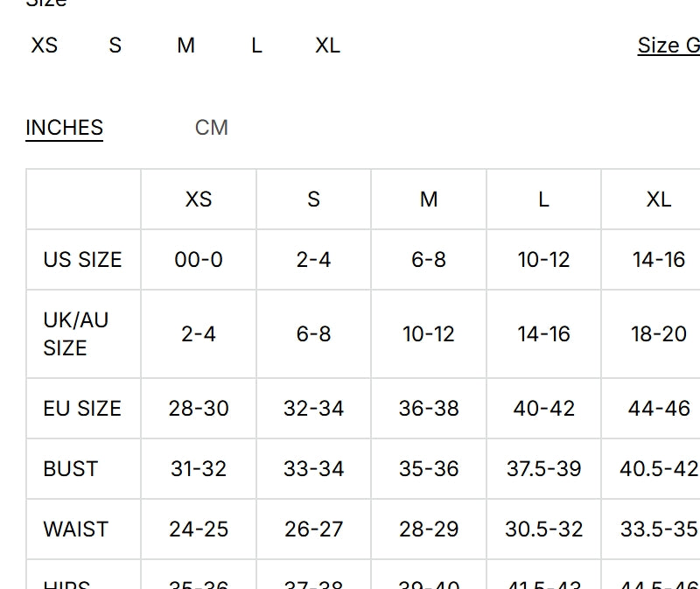Click the US SIZE row label
The height and width of the screenshot is (589, 700).
[82, 260]
